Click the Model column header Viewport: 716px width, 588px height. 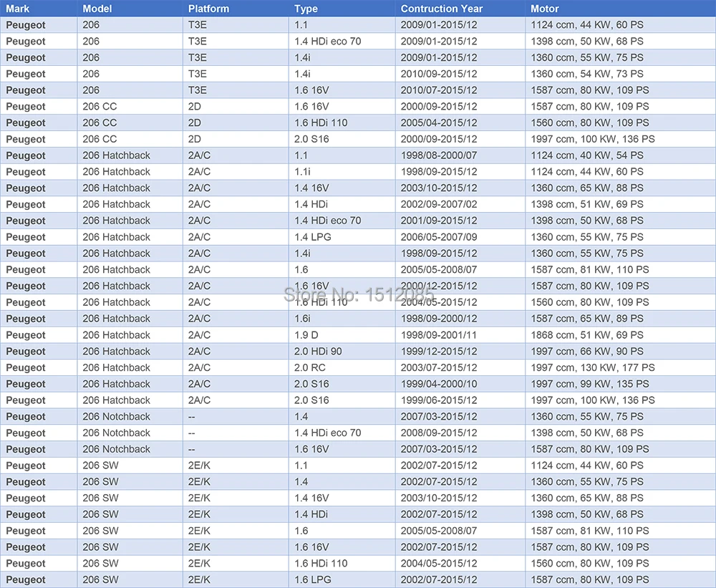coord(97,9)
